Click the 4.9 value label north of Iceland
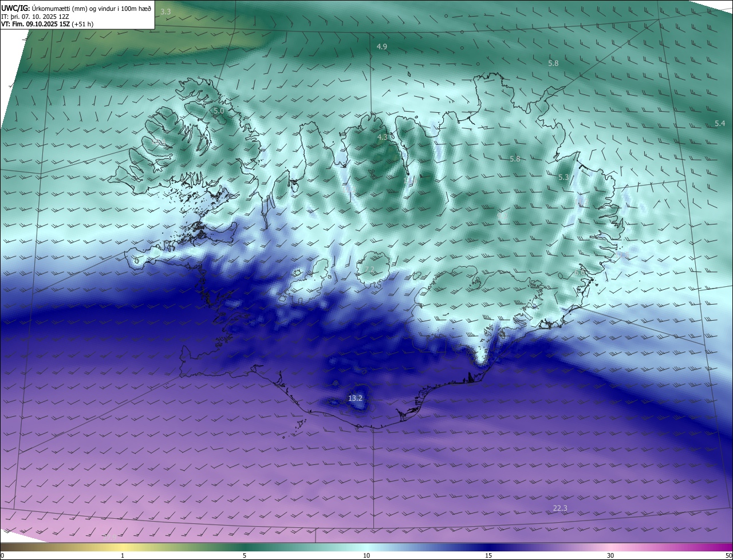 [382, 46]
